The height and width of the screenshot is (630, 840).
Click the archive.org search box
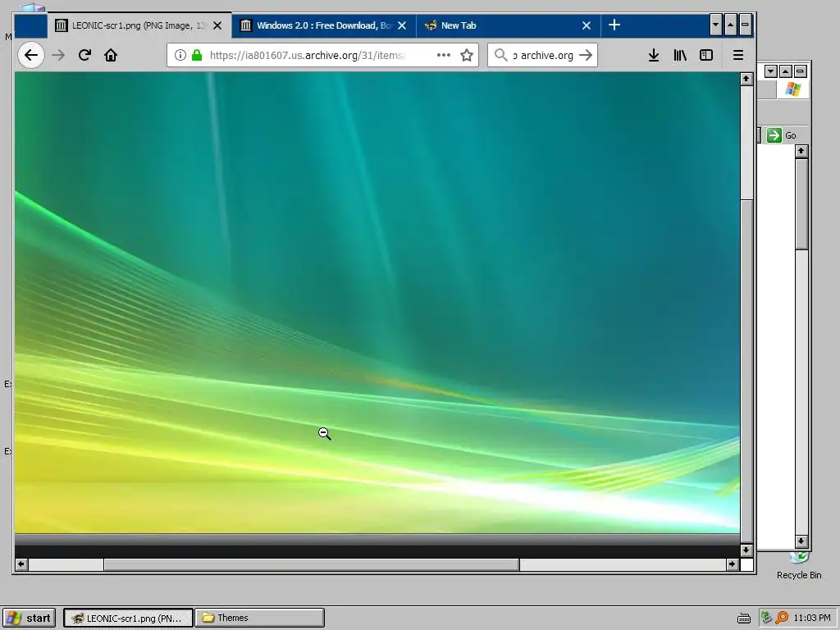point(542,55)
